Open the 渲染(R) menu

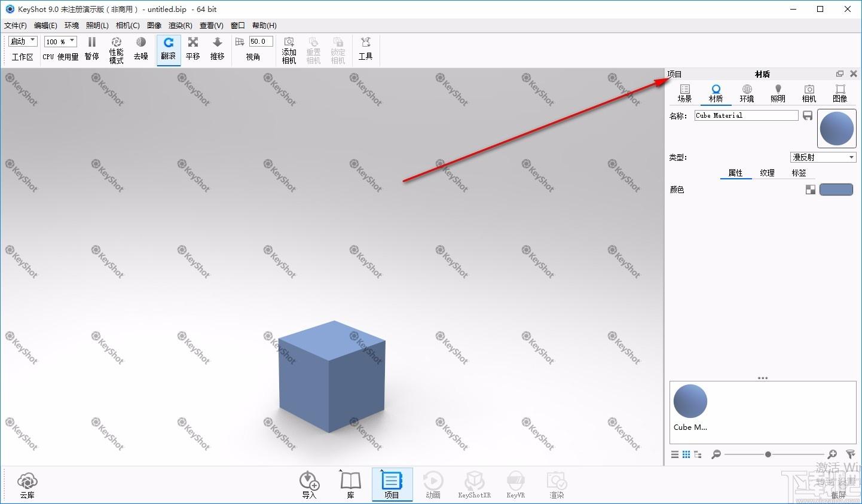click(181, 25)
